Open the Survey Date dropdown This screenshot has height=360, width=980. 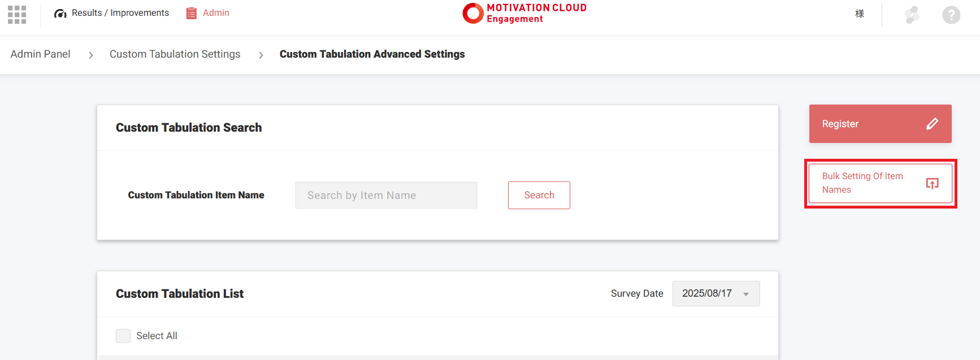point(716,293)
